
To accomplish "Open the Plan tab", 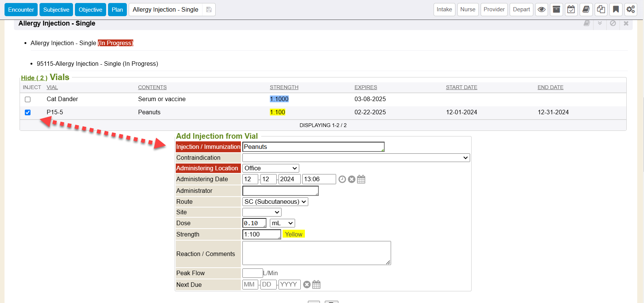I will [117, 10].
